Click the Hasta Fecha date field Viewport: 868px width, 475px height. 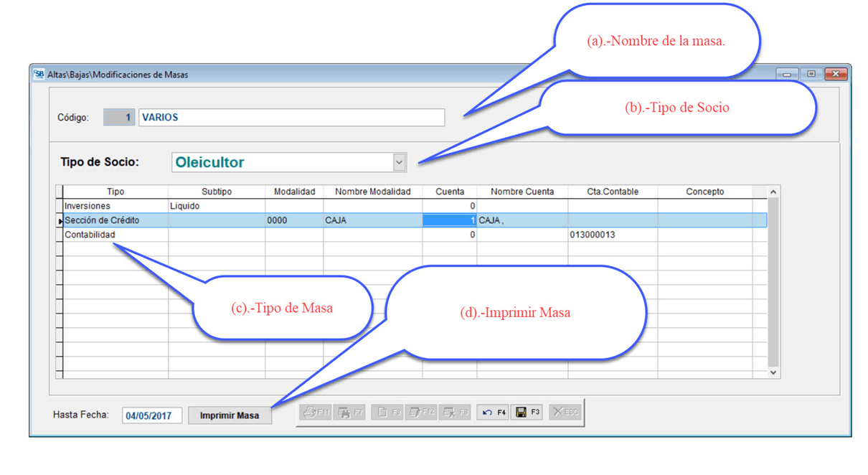point(151,415)
